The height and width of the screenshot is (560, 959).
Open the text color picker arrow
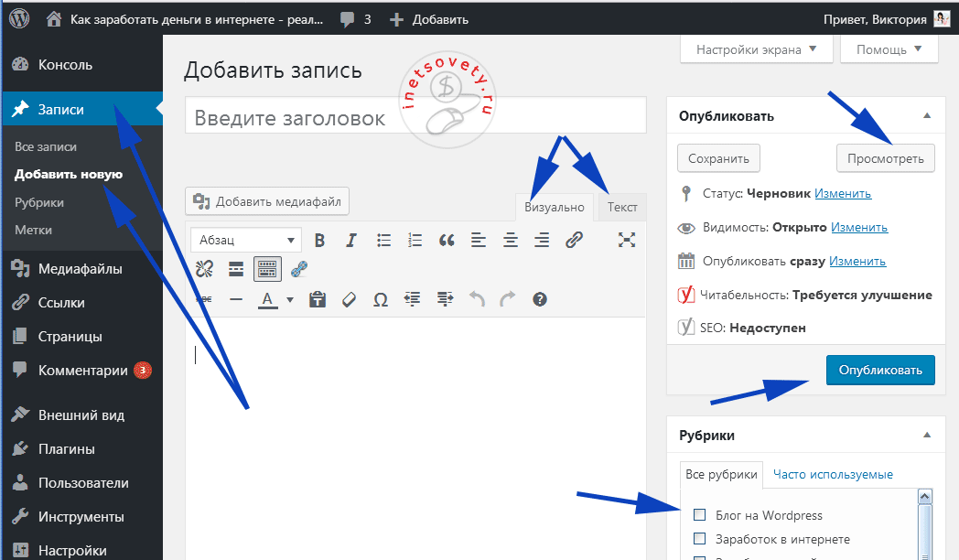click(289, 299)
